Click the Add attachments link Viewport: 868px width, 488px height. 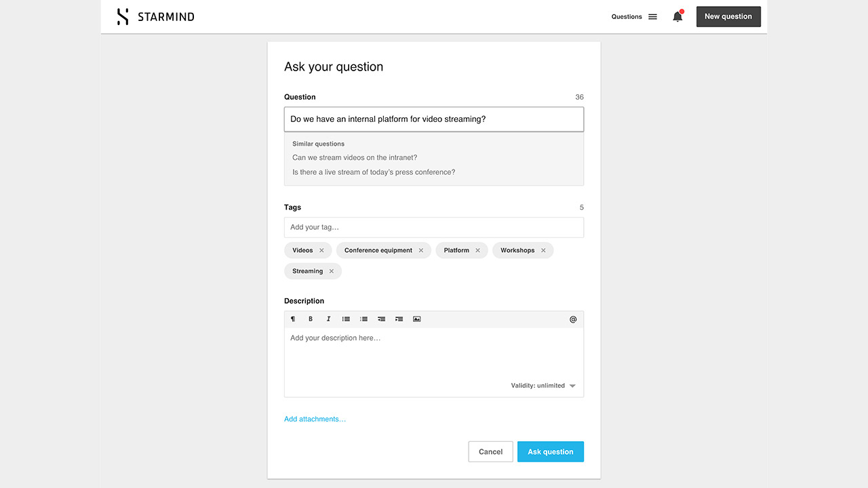[315, 419]
